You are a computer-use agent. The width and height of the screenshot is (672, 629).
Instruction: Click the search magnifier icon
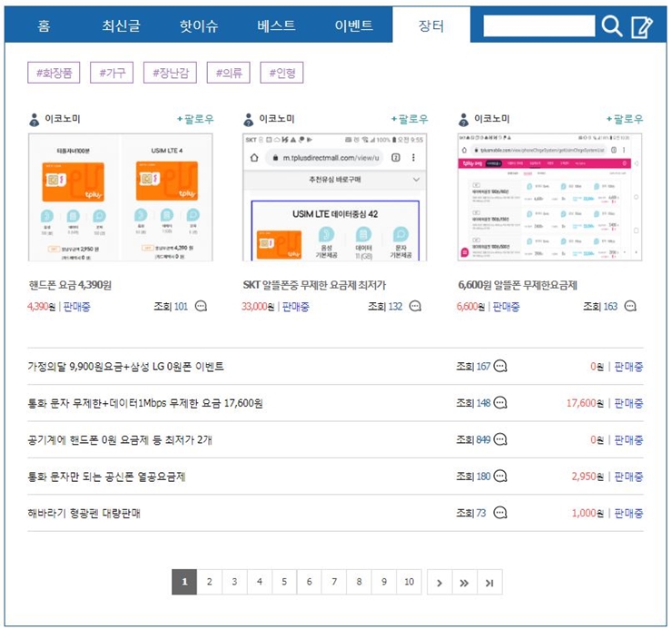(x=612, y=26)
